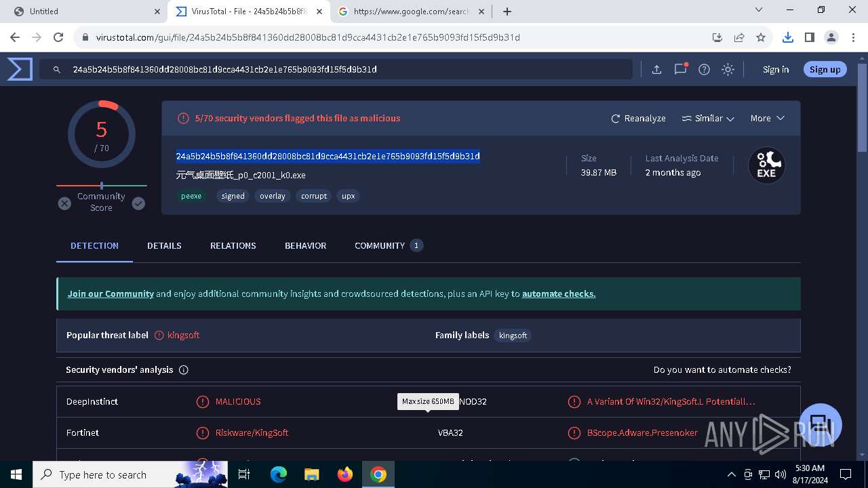This screenshot has height=488, width=868.
Task: Switch to the DETAILS tab
Action: 164,245
